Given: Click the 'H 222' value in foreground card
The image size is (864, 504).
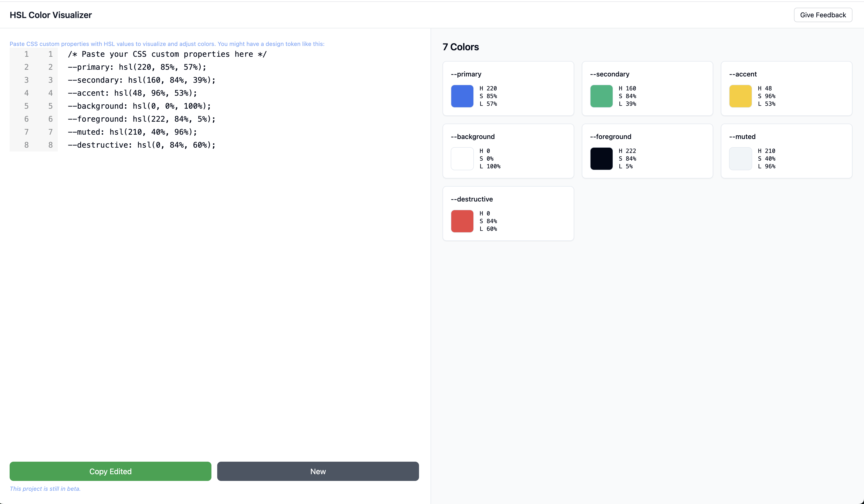Looking at the screenshot, I should click(x=627, y=151).
